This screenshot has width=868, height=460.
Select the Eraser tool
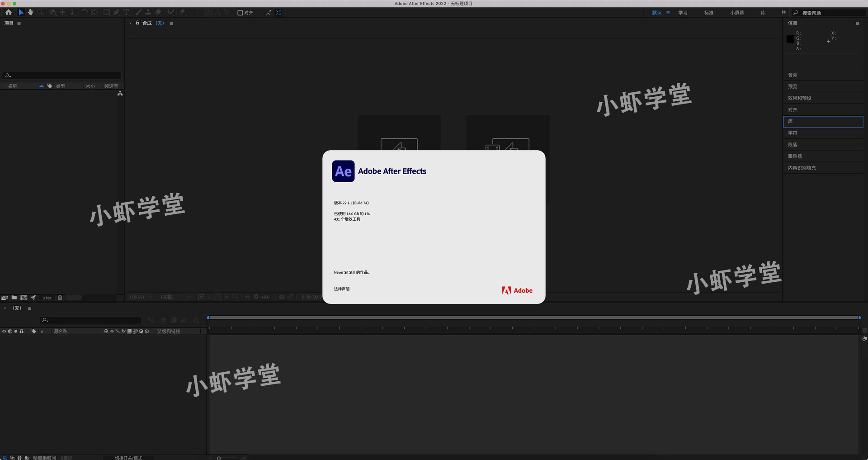point(158,13)
